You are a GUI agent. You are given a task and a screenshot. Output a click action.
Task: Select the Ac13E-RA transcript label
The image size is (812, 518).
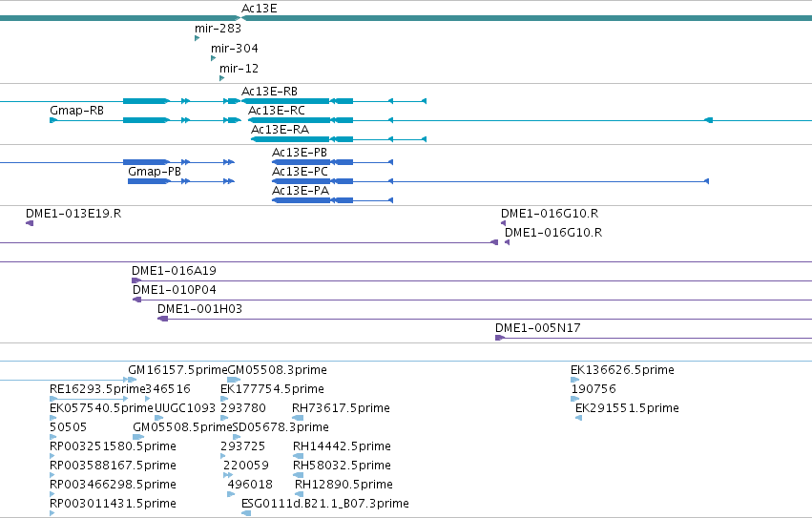click(280, 130)
